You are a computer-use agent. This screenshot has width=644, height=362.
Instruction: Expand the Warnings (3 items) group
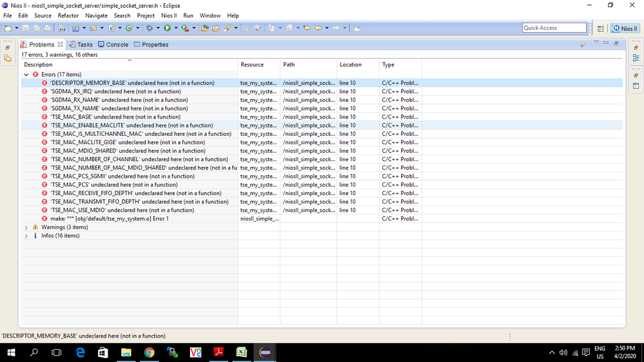pos(26,227)
